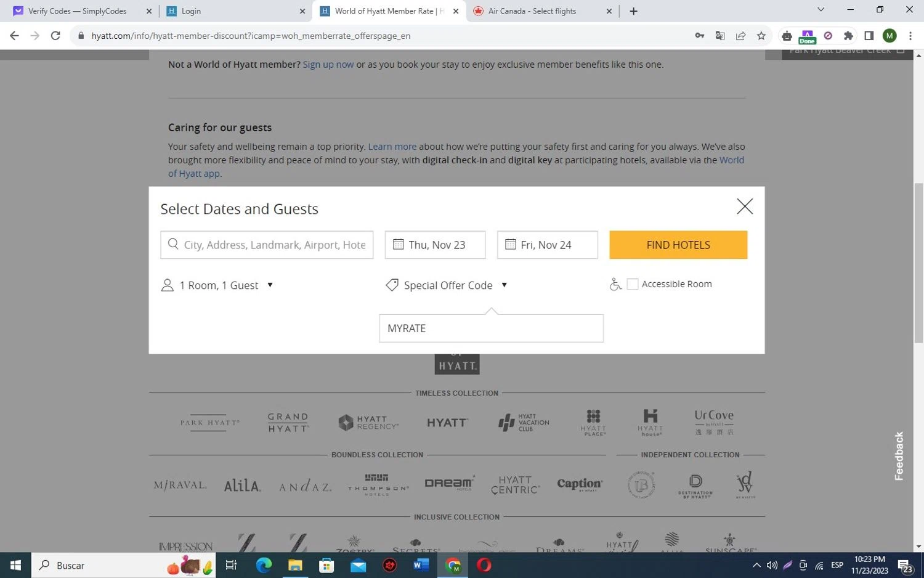Close the Verify Codes tab
The width and height of the screenshot is (924, 578).
click(148, 11)
